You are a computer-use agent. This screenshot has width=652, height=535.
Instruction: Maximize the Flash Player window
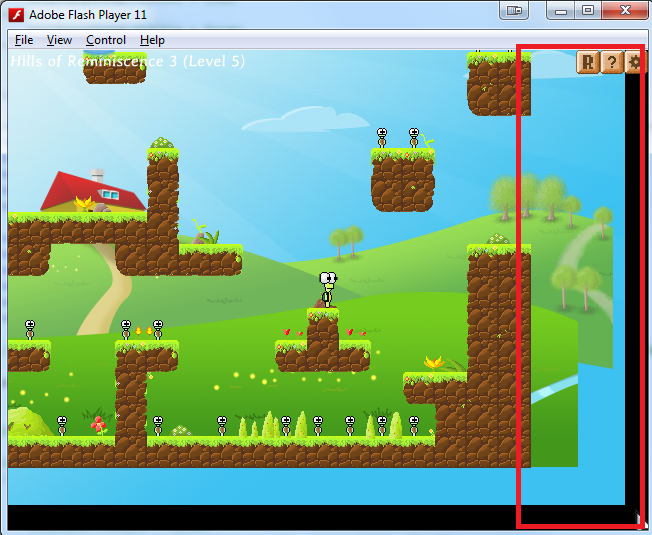click(x=588, y=11)
